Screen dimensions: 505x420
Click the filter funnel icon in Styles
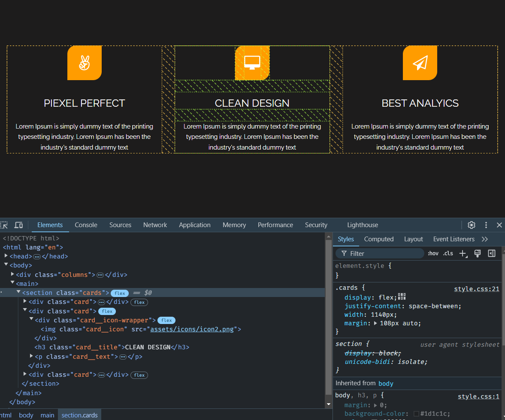click(344, 253)
